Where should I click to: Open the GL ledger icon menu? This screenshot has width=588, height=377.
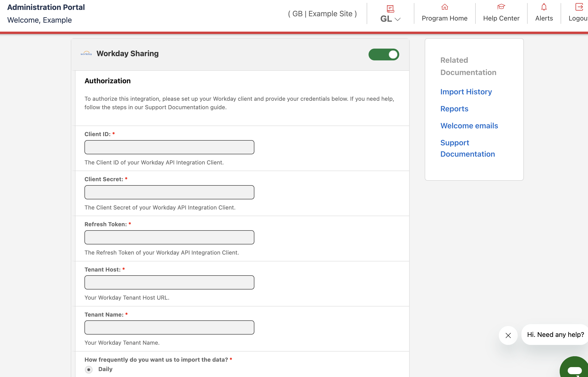pyautogui.click(x=390, y=9)
